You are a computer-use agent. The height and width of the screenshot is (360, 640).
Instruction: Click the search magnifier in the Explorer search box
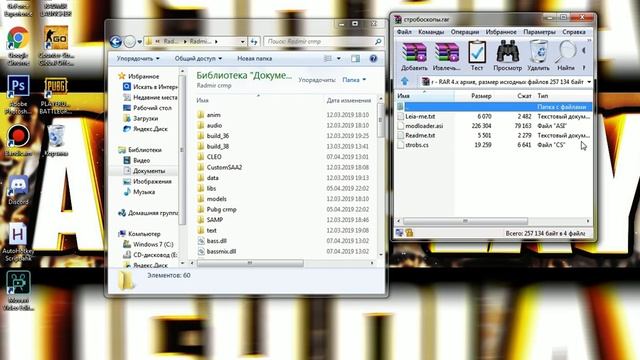coord(378,41)
